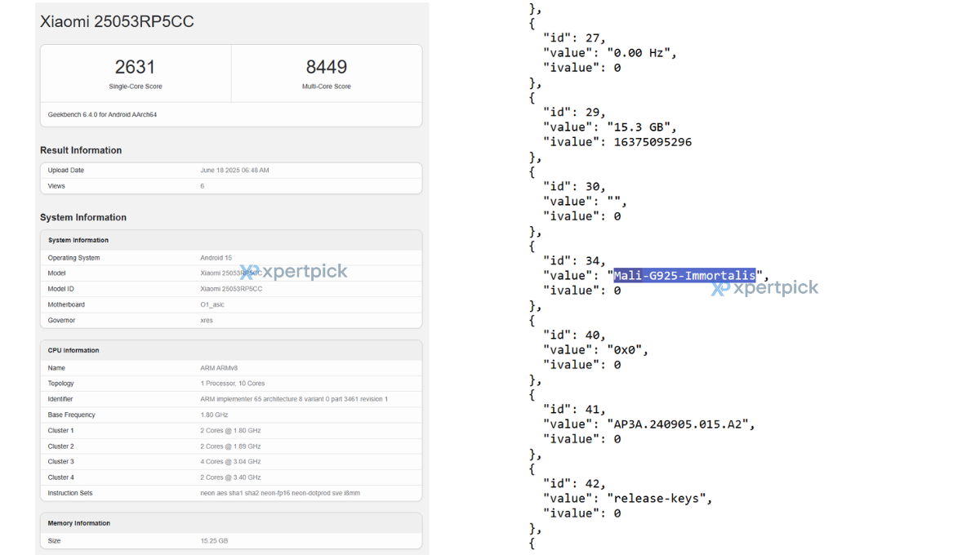Image resolution: width=980 pixels, height=555 pixels.
Task: Click the JSON line "id": 29
Action: (574, 113)
